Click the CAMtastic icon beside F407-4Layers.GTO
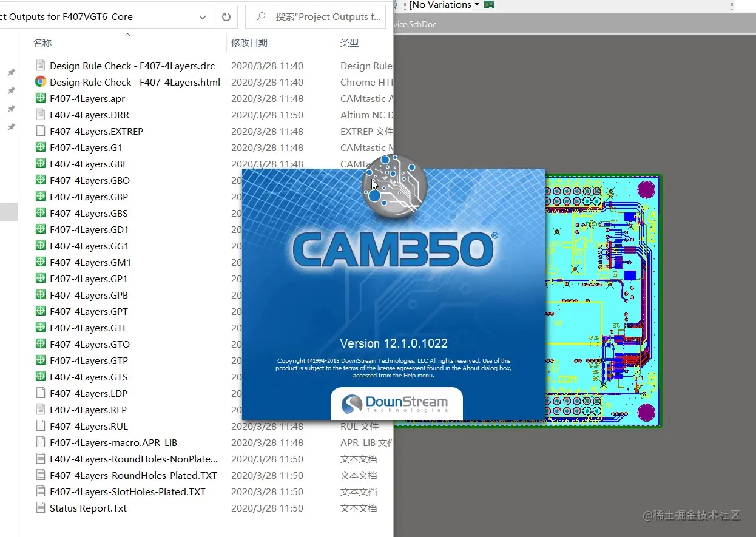 [41, 344]
